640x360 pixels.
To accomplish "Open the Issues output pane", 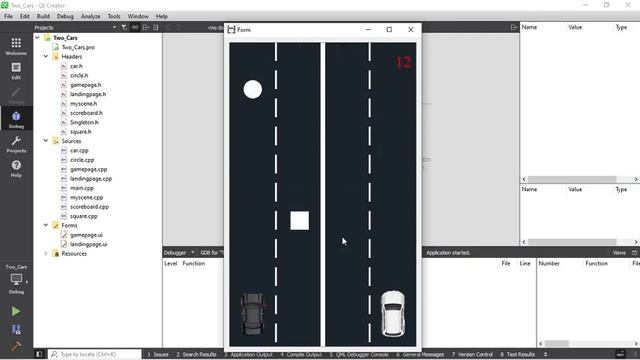I will 158,354.
